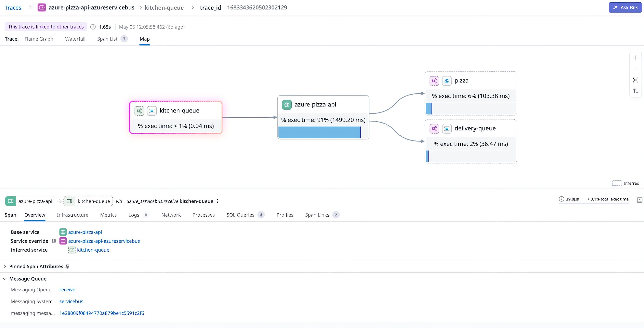The height and width of the screenshot is (328, 644).
Task: Click the service bus icon in delivery-queue node
Action: (x=447, y=129)
